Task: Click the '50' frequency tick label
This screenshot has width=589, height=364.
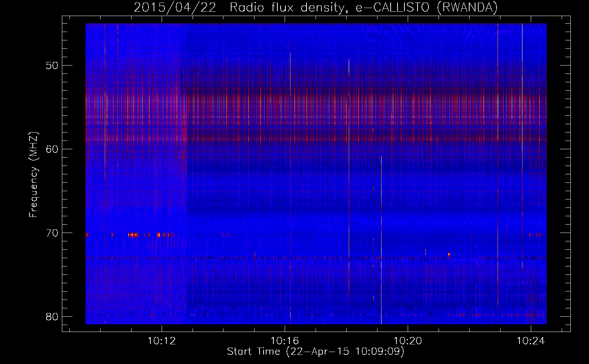Action: (x=52, y=66)
